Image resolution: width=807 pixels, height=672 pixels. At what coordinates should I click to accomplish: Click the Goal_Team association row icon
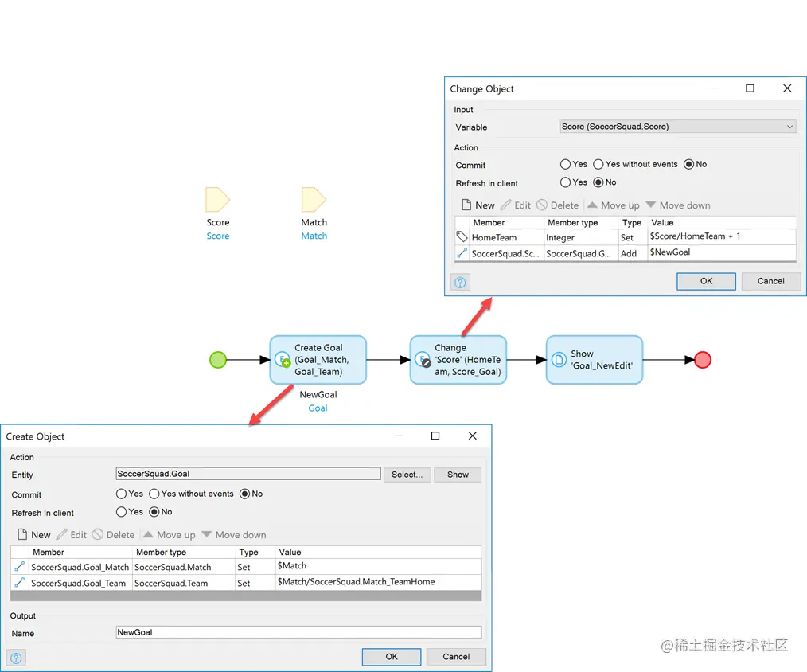(x=19, y=582)
